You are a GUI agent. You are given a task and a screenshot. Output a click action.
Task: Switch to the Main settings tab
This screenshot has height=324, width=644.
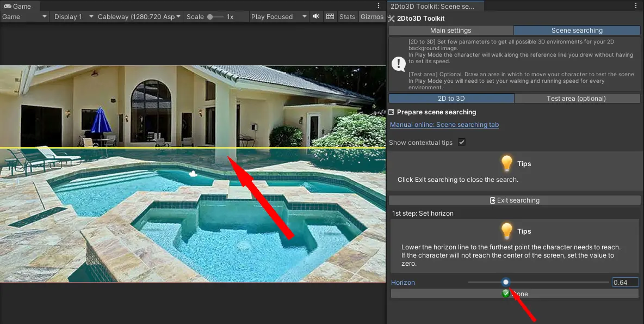451,30
